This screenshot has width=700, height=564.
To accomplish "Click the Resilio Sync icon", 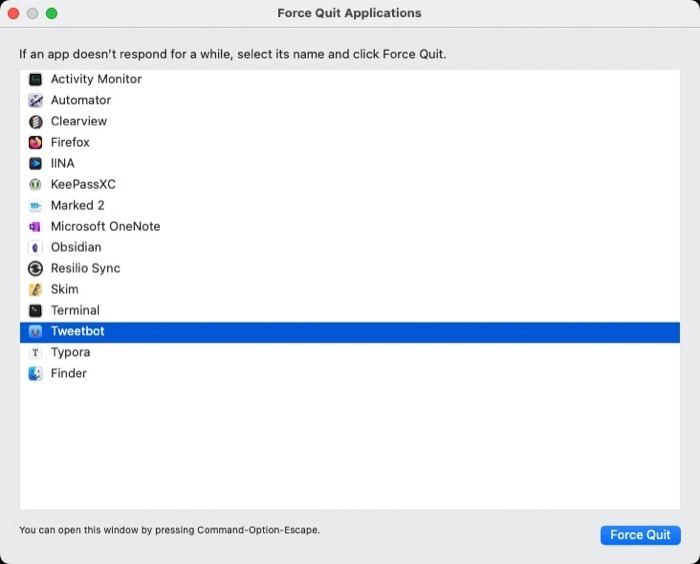I will tap(35, 268).
